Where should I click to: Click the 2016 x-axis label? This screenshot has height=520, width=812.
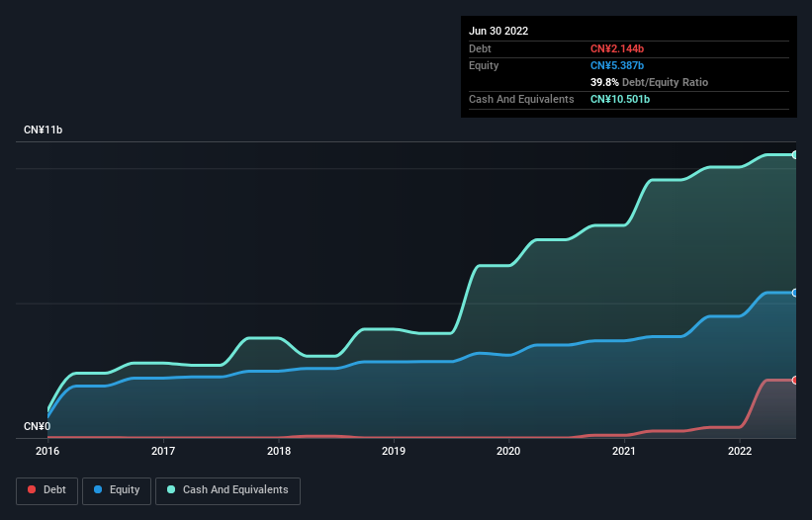[x=47, y=451]
